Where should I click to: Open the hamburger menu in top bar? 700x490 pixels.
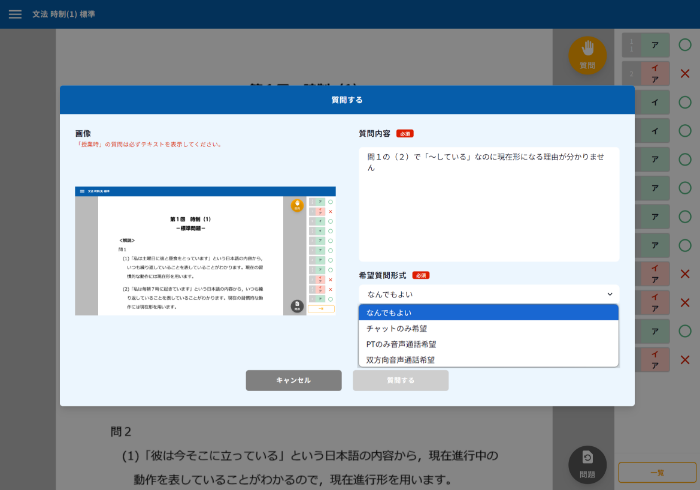pyautogui.click(x=15, y=14)
